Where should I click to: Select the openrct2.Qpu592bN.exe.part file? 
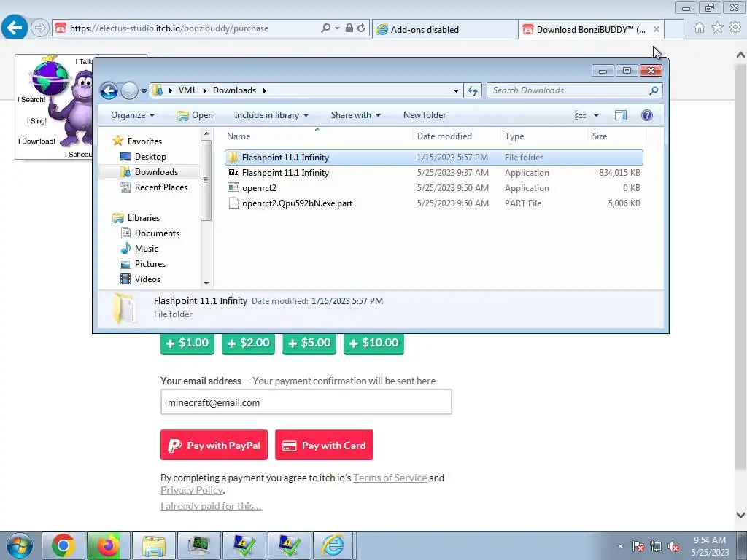pos(433,203)
